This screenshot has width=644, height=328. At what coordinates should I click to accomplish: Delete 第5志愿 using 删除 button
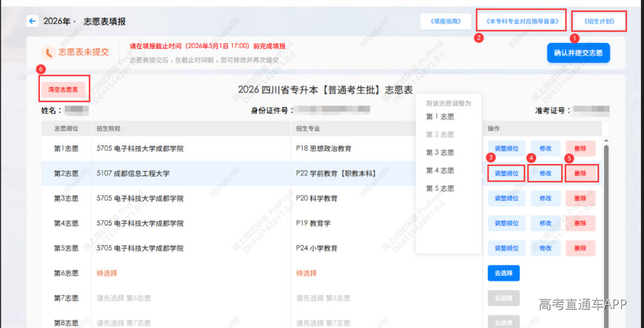coord(580,248)
